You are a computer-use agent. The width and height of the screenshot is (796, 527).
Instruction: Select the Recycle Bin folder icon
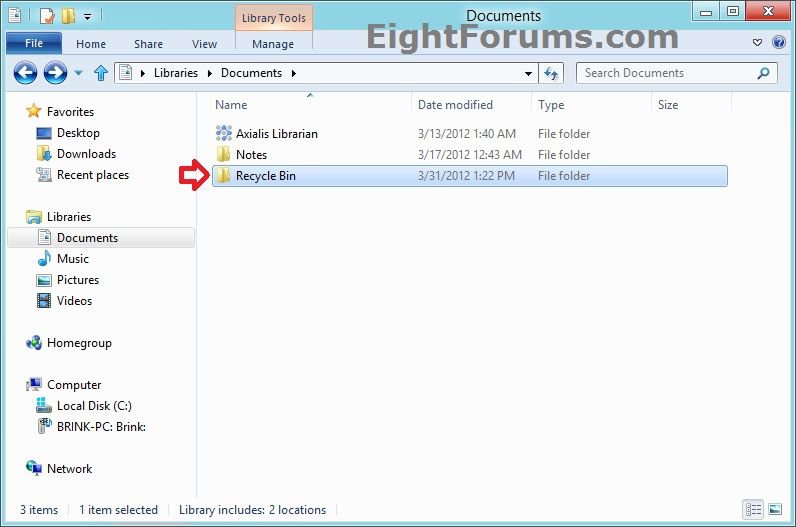[223, 176]
